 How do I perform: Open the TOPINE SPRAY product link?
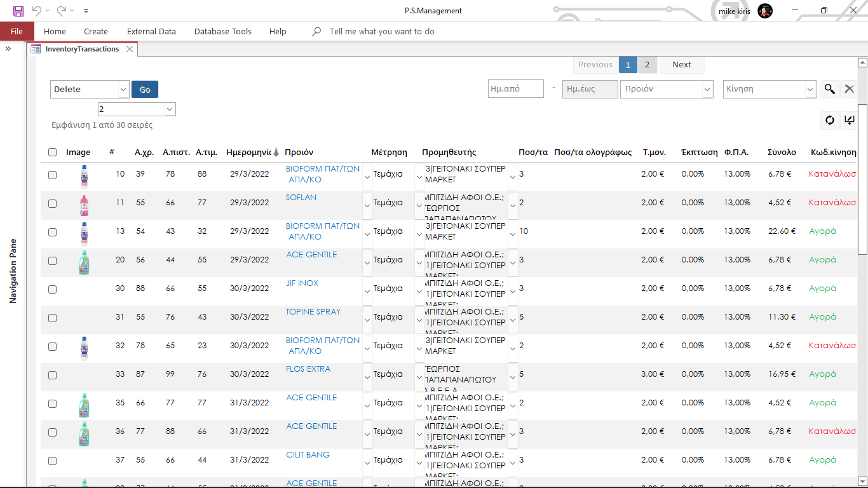coord(313,311)
